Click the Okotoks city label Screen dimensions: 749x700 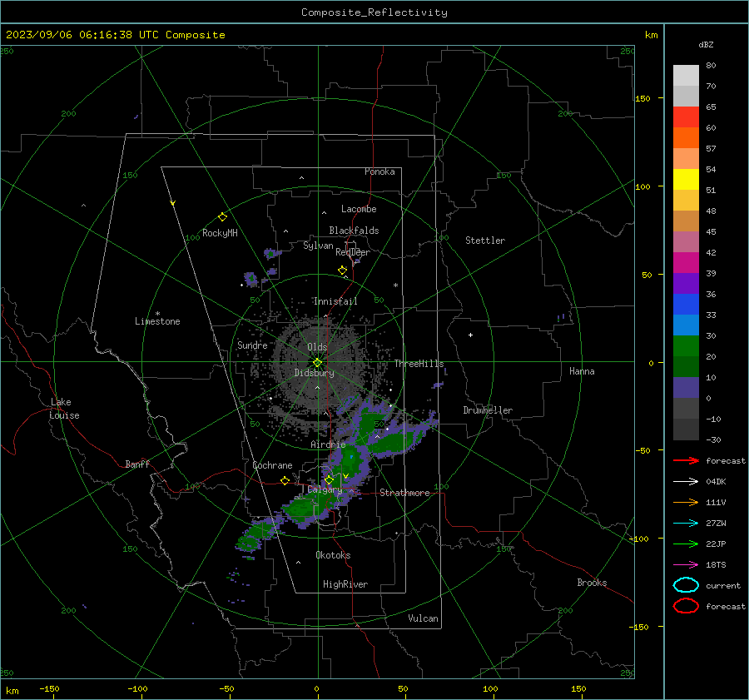tap(333, 555)
